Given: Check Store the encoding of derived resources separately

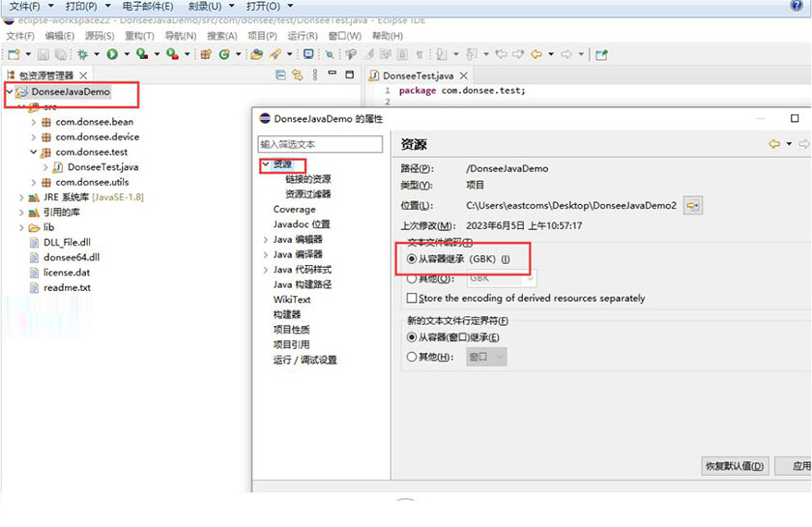Looking at the screenshot, I should (x=412, y=298).
